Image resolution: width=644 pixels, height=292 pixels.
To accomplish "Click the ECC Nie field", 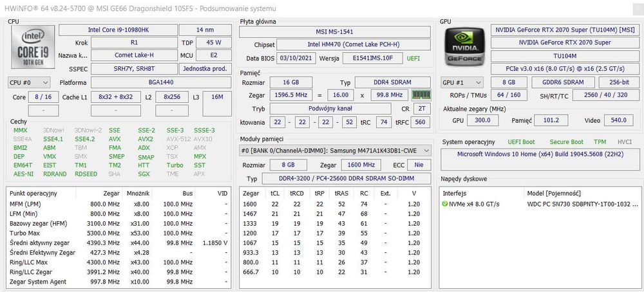I will point(419,165).
